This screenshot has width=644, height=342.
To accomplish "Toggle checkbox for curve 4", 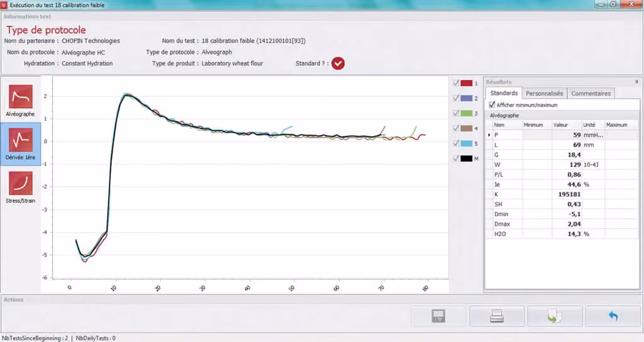I will 456,128.
